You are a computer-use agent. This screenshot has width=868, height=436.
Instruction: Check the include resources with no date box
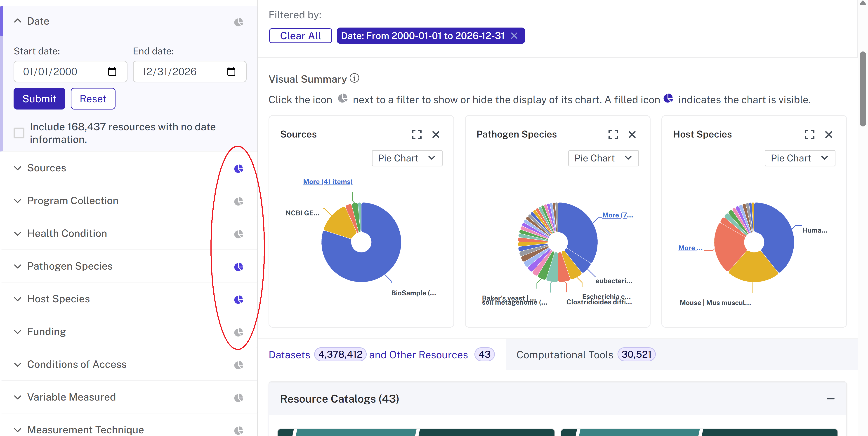pos(19,133)
